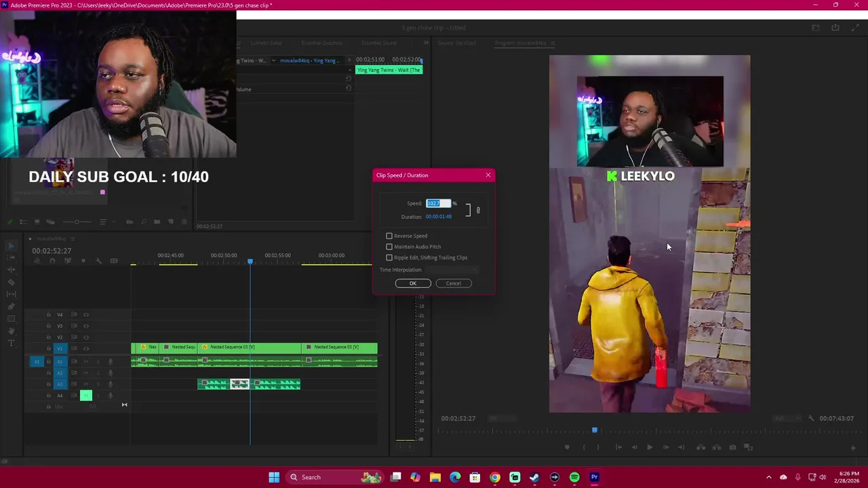Select the Razor tool
Viewport: 868px width, 488px height.
pos(11,282)
